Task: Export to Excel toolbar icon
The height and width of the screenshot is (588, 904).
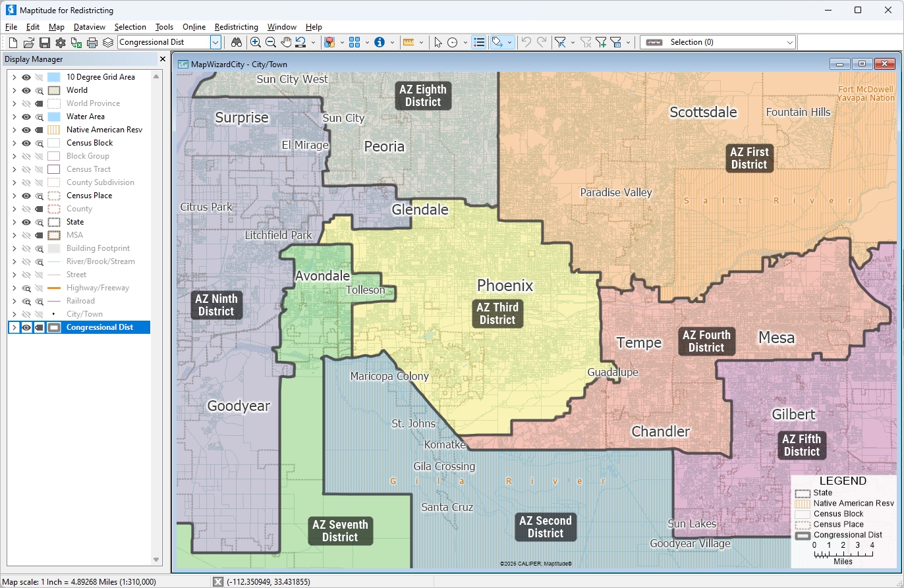Action: (76, 43)
